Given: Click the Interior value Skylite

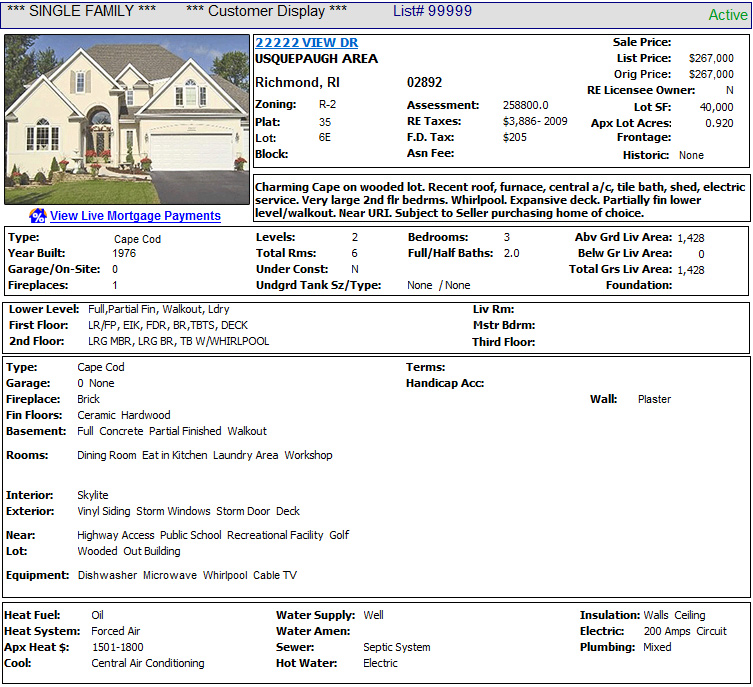Looking at the screenshot, I should pyautogui.click(x=93, y=495).
